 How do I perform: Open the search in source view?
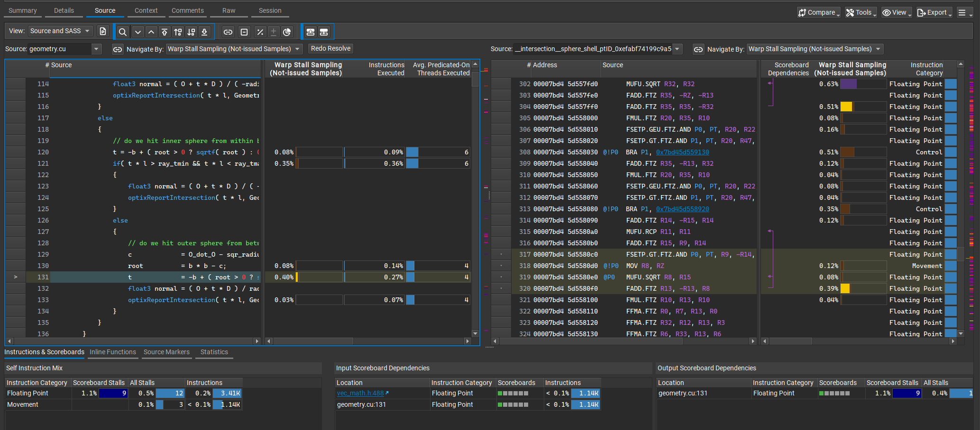(x=122, y=31)
